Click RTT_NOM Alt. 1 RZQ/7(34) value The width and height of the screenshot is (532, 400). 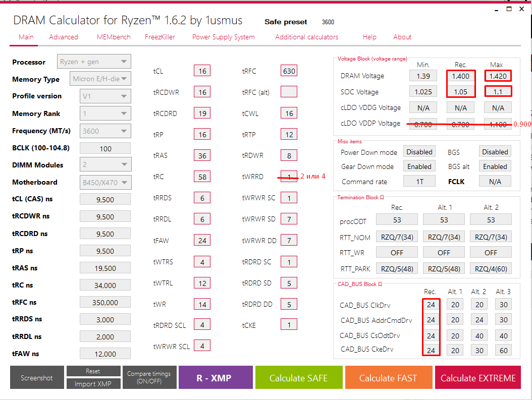point(444,237)
